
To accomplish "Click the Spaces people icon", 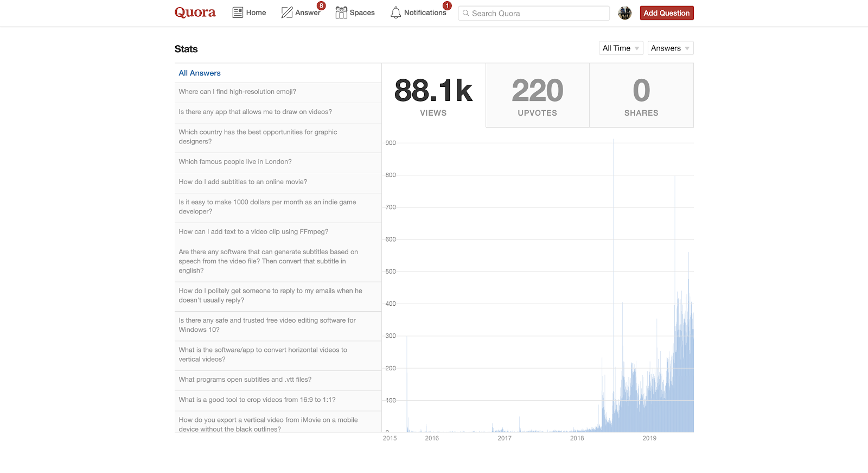I will click(x=341, y=12).
